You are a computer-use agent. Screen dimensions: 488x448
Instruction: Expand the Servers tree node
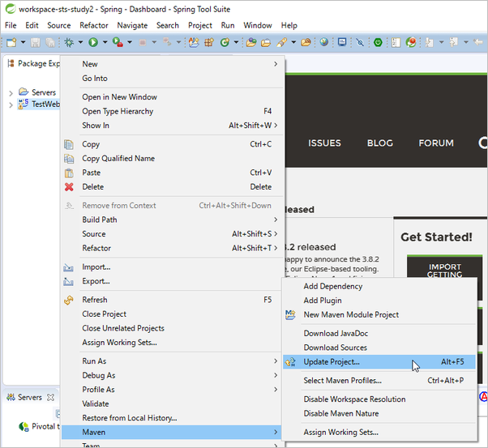(11, 92)
